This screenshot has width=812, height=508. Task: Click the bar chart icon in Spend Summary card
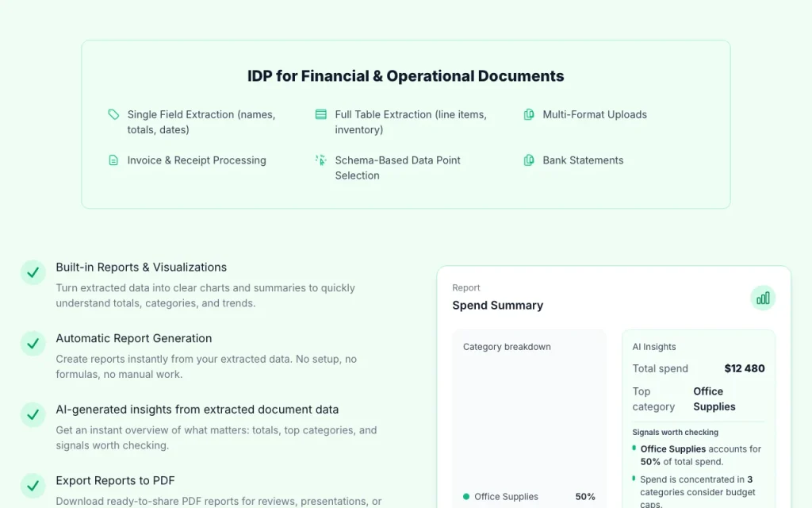(x=763, y=298)
